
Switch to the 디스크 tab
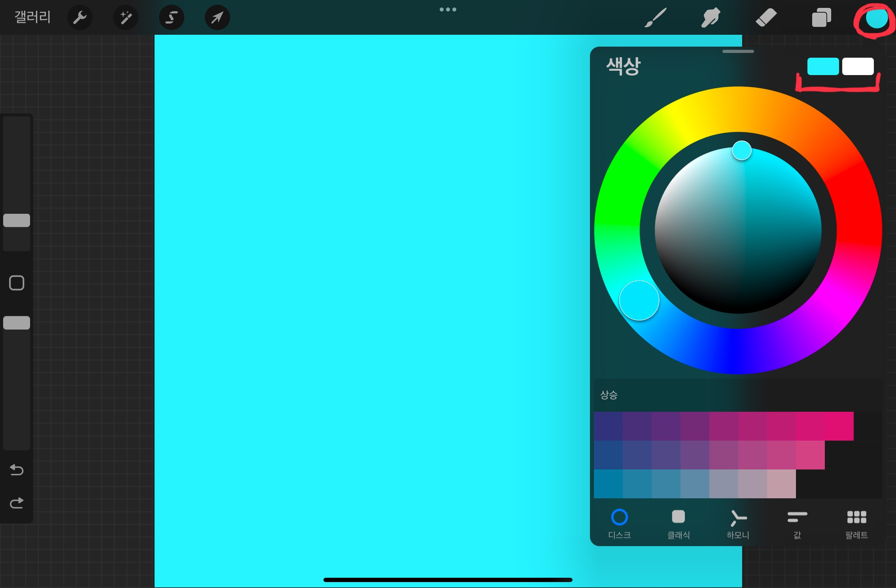pyautogui.click(x=619, y=524)
